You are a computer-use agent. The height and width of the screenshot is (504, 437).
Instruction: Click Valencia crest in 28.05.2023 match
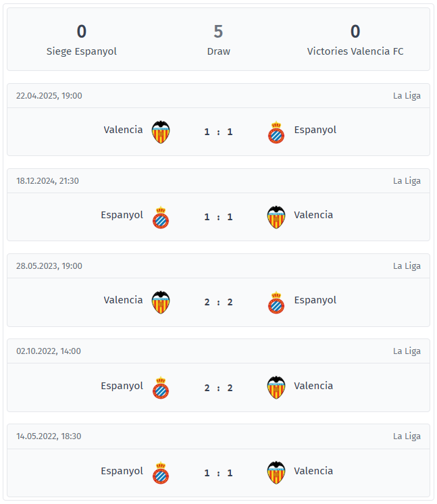point(161,302)
